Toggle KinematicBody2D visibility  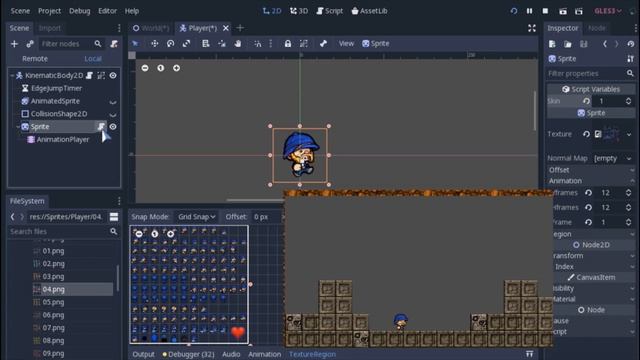click(113, 75)
